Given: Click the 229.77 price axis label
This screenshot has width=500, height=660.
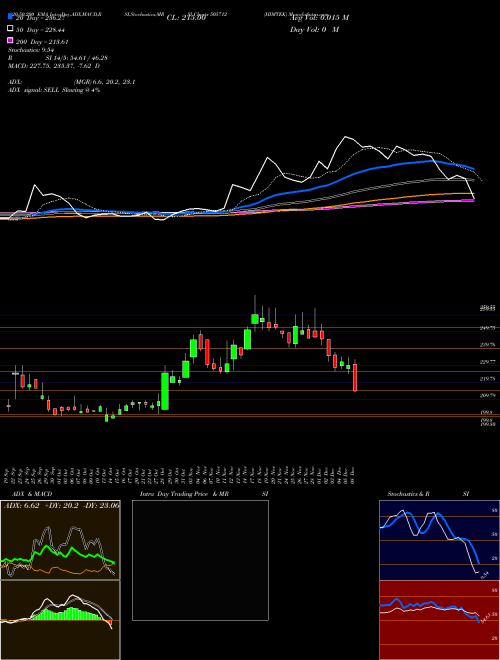Looking at the screenshot, I should pos(487,362).
